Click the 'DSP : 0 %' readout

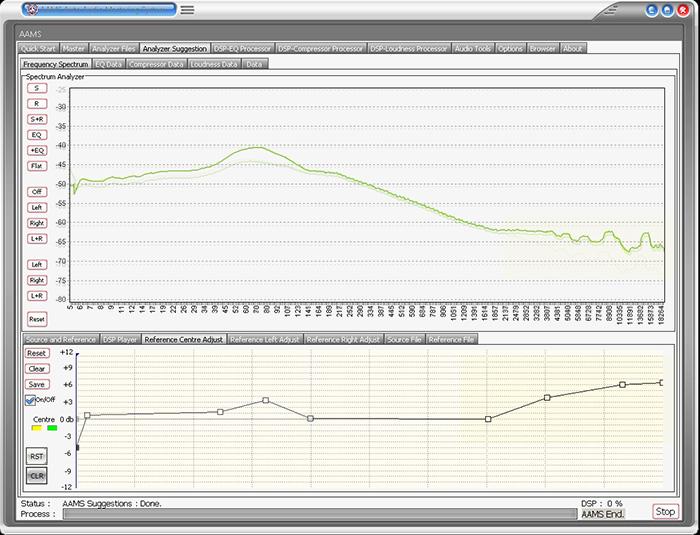pos(602,504)
